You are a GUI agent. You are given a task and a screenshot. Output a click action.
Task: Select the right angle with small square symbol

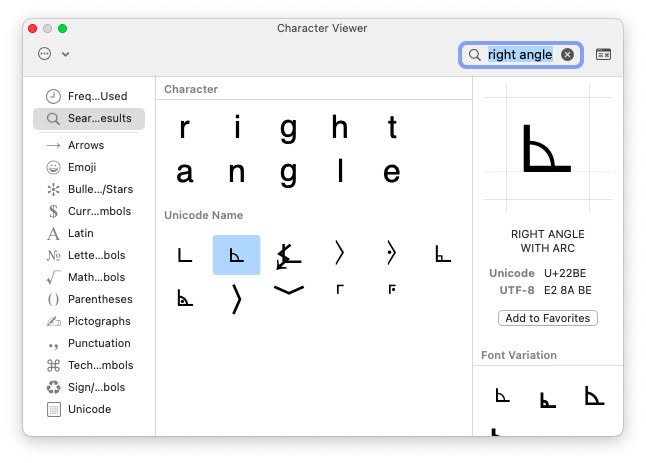[443, 254]
